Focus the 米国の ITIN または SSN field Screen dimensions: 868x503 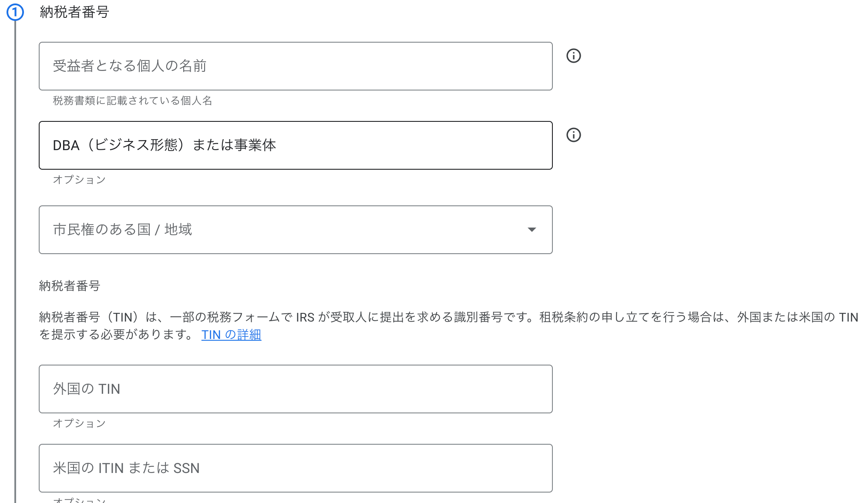(x=295, y=468)
